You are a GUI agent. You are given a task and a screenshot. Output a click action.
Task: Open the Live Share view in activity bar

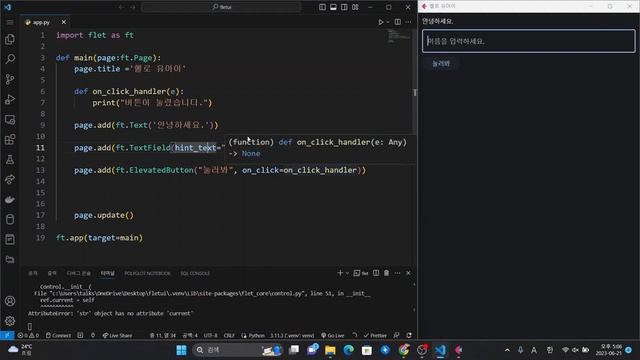tap(10, 180)
